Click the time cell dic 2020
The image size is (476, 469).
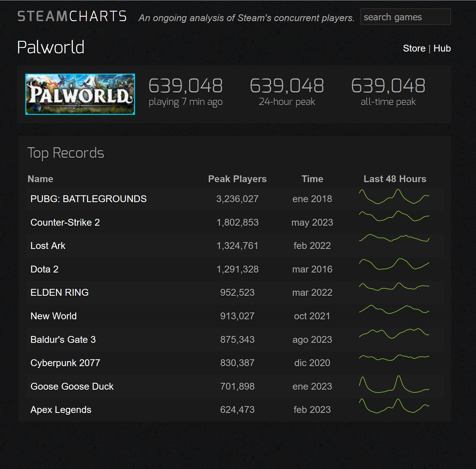point(312,363)
